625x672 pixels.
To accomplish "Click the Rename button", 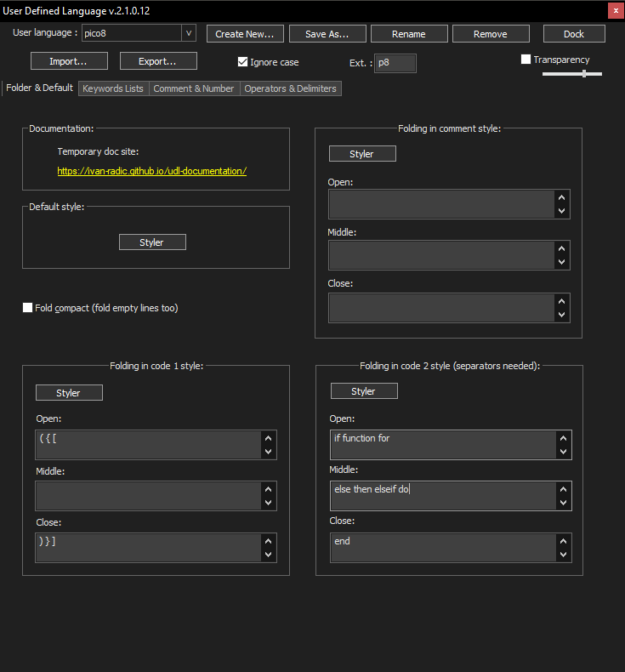I will [x=409, y=34].
